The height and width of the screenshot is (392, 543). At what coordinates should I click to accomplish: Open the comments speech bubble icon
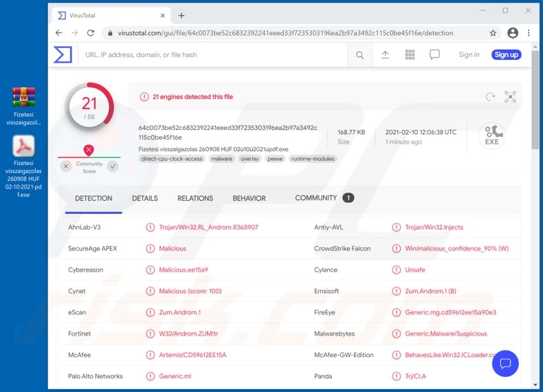tap(434, 55)
